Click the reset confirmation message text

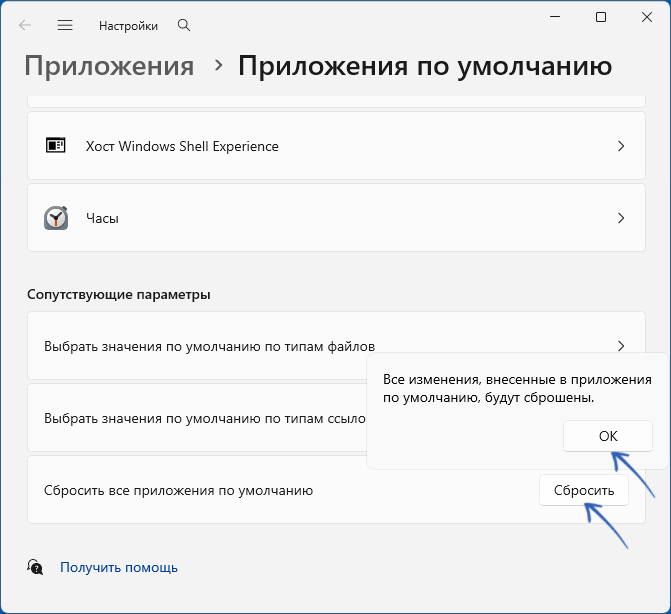click(x=517, y=389)
